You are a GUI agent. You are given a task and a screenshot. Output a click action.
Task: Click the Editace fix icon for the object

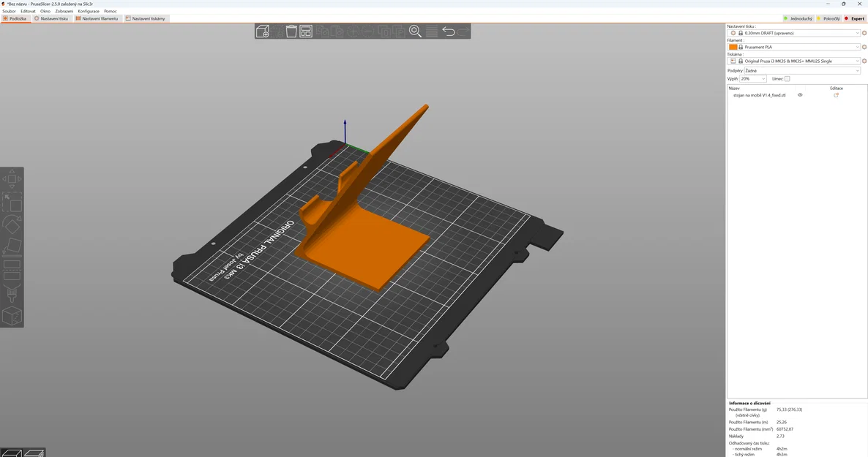[x=836, y=94]
